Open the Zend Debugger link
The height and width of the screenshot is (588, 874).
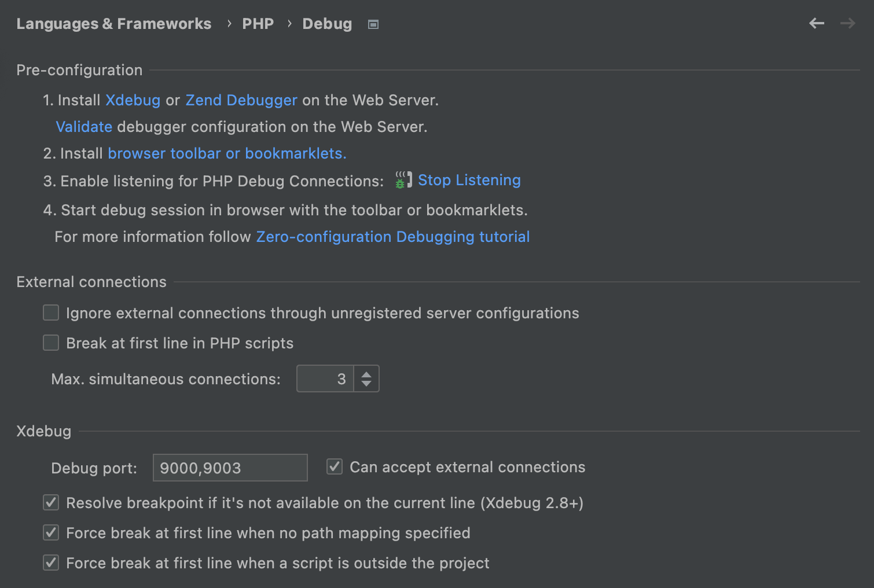pyautogui.click(x=241, y=100)
